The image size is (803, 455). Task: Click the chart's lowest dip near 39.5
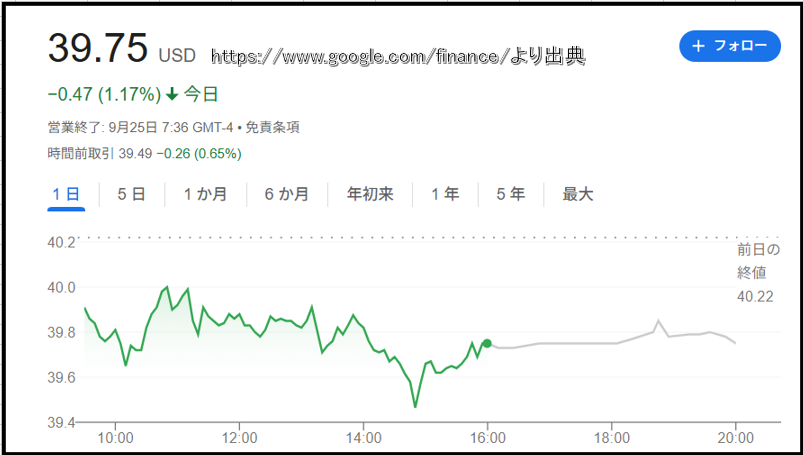(415, 406)
